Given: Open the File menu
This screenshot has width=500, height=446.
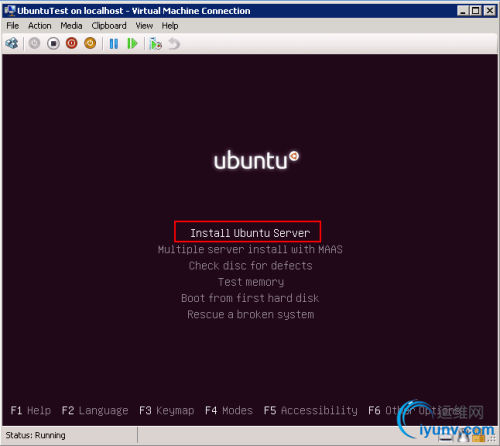Looking at the screenshot, I should tap(13, 26).
